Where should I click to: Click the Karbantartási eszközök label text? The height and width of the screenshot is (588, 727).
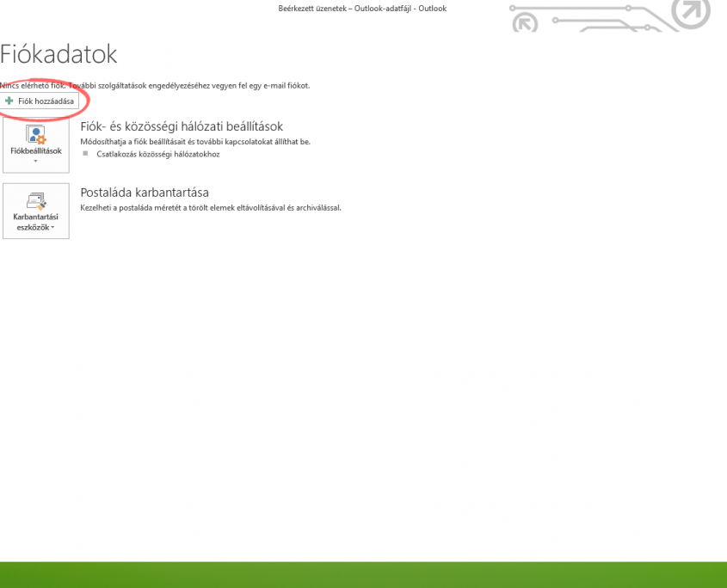point(36,222)
